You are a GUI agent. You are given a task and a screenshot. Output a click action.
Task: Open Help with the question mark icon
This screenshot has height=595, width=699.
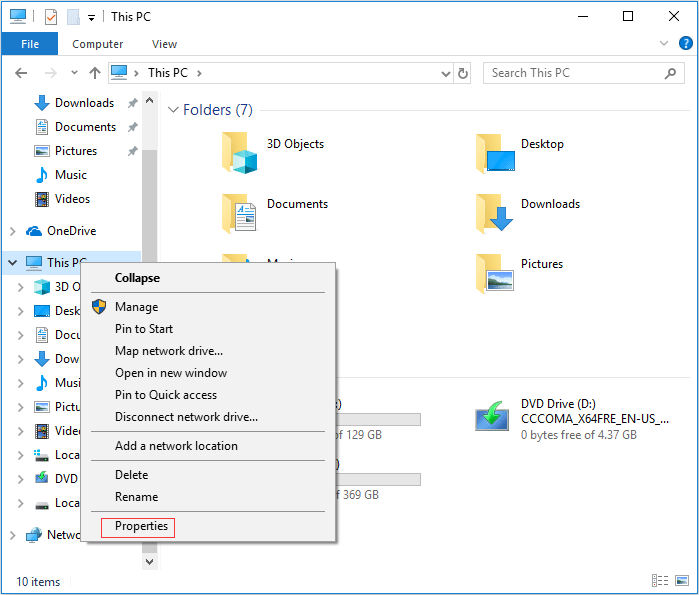point(685,43)
